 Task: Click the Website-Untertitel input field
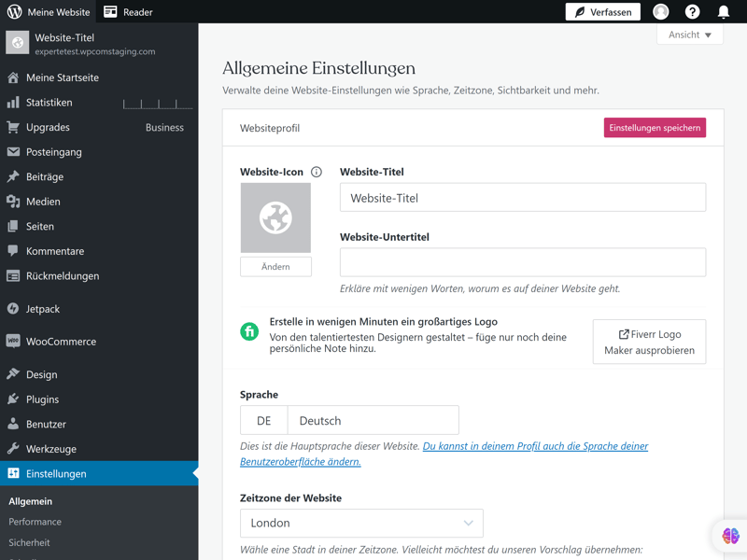522,262
